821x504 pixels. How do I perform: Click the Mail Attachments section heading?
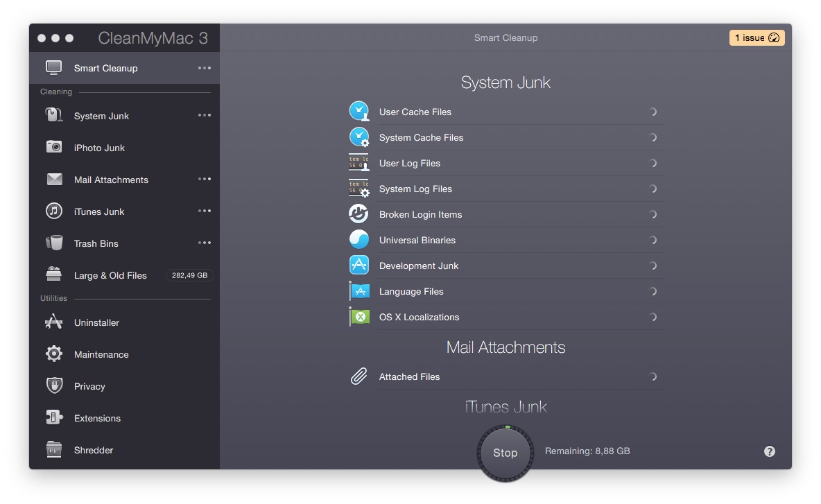505,347
